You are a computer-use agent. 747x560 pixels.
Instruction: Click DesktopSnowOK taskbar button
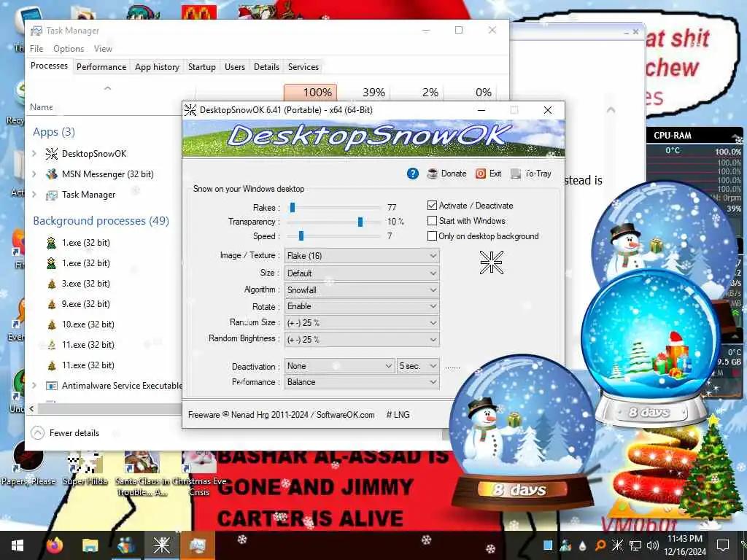coord(161,545)
